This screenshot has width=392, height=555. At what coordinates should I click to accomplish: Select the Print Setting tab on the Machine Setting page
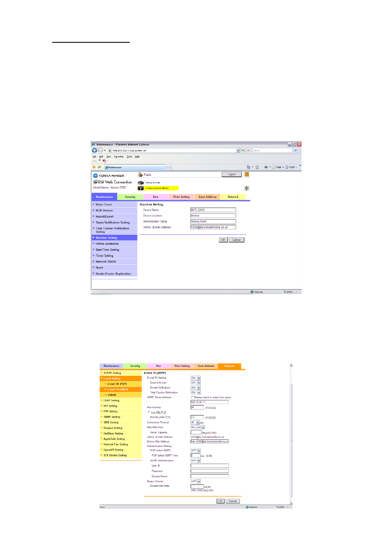(x=181, y=197)
